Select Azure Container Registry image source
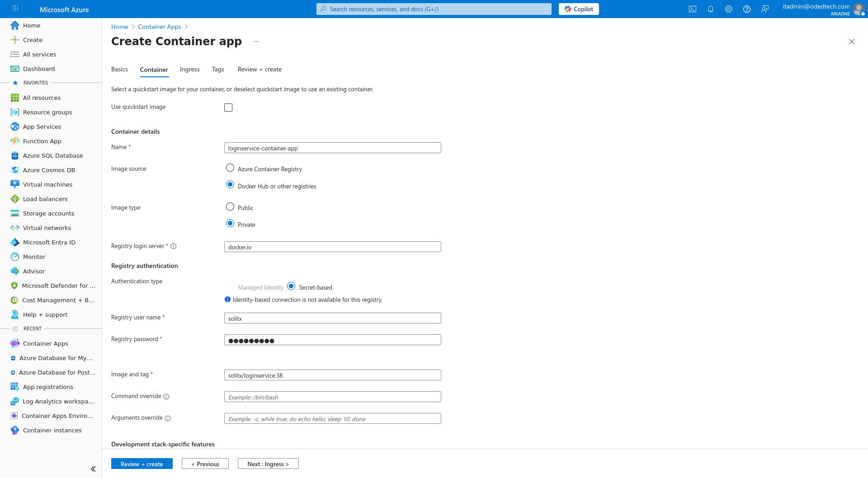Image resolution: width=868 pixels, height=478 pixels. [230, 168]
